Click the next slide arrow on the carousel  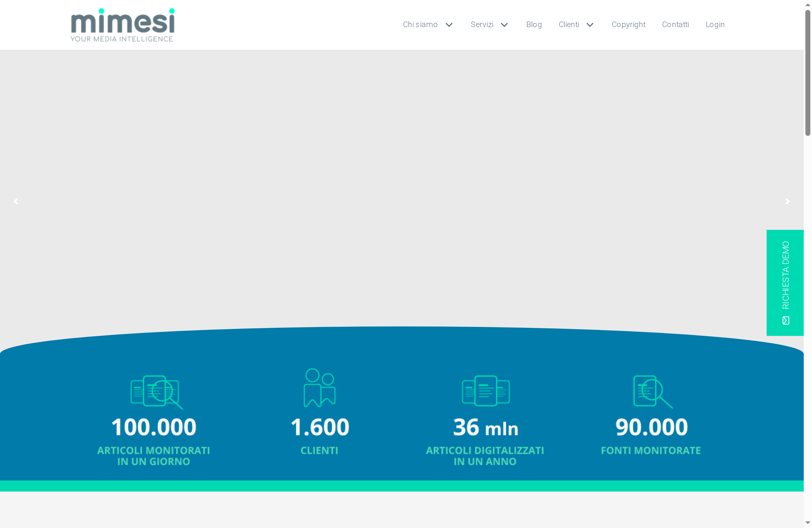pyautogui.click(x=787, y=201)
